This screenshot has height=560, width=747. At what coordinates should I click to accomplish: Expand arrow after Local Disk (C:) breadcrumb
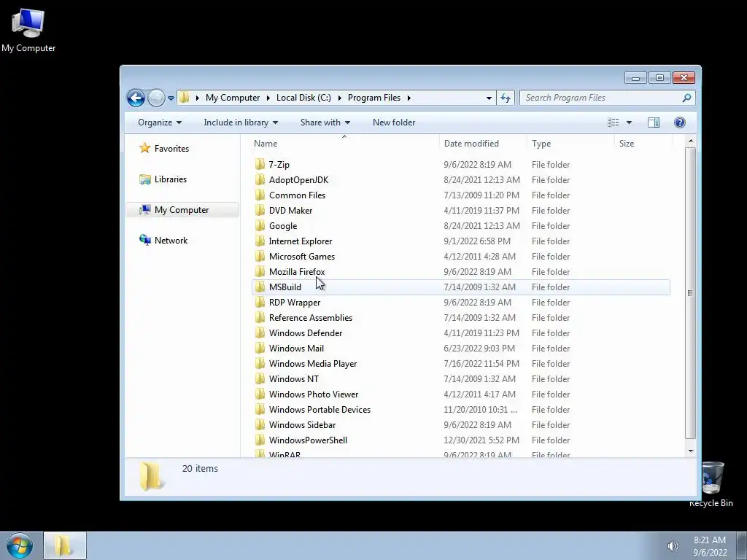click(x=339, y=98)
